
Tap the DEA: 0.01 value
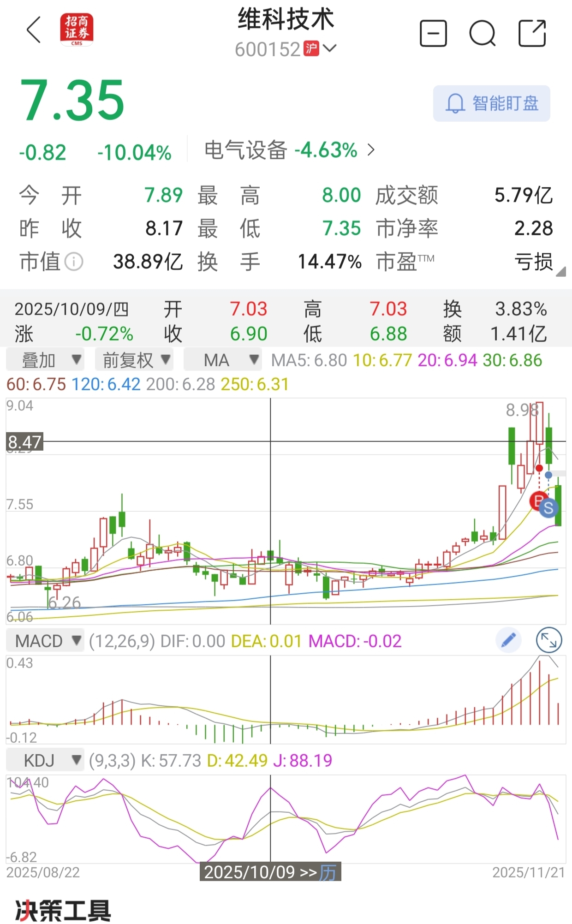[x=266, y=641]
